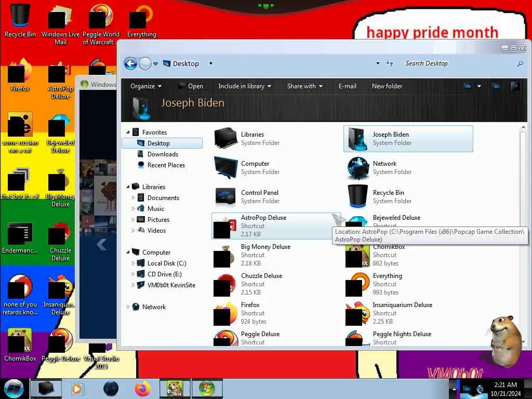532x399 pixels.
Task: Select Local Disk (C:) in navigation pane
Action: (166, 263)
